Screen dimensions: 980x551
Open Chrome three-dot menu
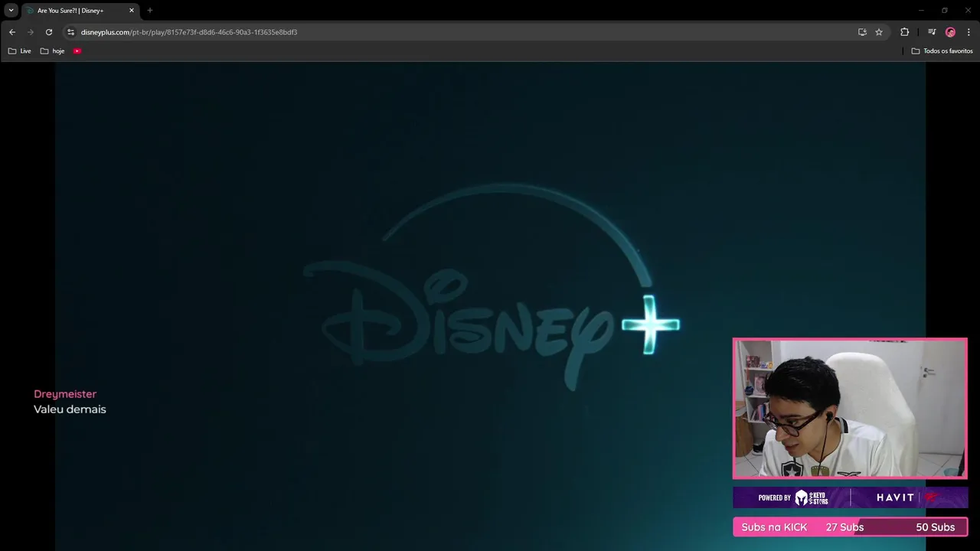[969, 32]
